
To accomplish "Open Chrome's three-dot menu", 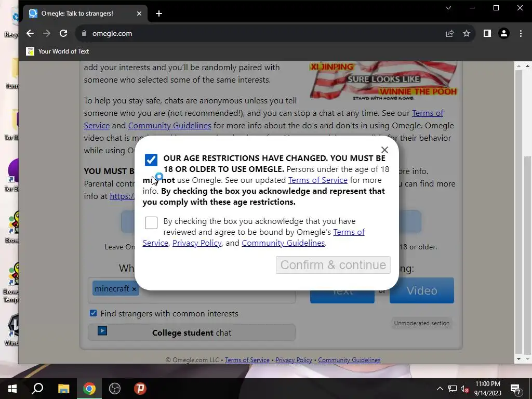I will [521, 33].
